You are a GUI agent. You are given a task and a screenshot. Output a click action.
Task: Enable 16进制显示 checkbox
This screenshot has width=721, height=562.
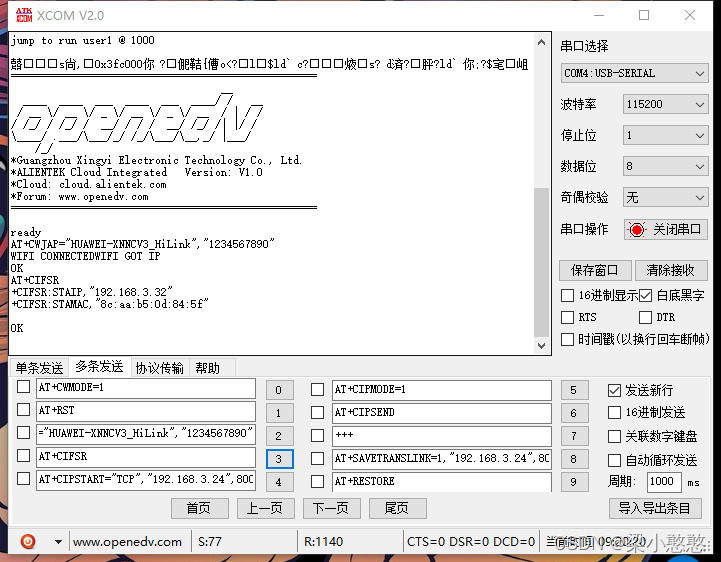pyautogui.click(x=567, y=295)
